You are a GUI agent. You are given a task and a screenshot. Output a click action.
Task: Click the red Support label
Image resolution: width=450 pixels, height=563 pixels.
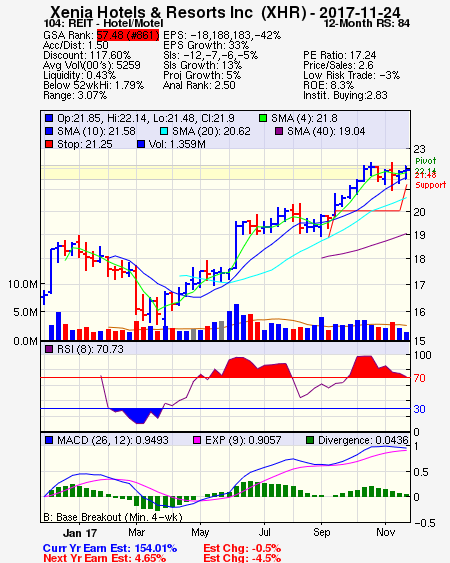tap(430, 185)
